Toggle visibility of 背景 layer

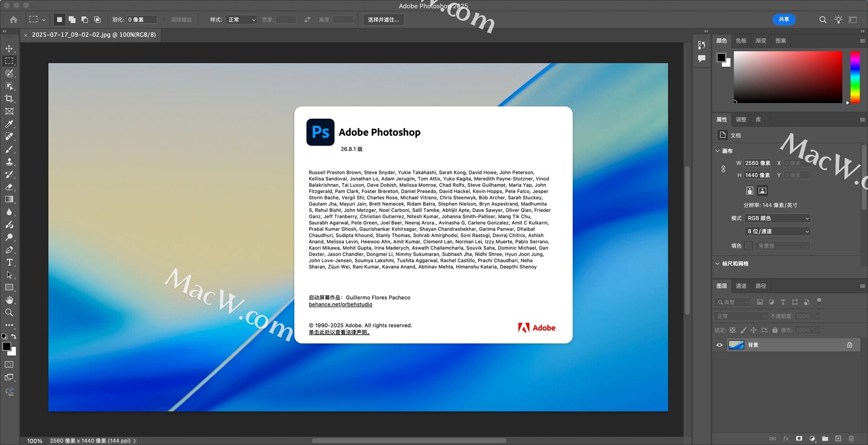coord(719,345)
